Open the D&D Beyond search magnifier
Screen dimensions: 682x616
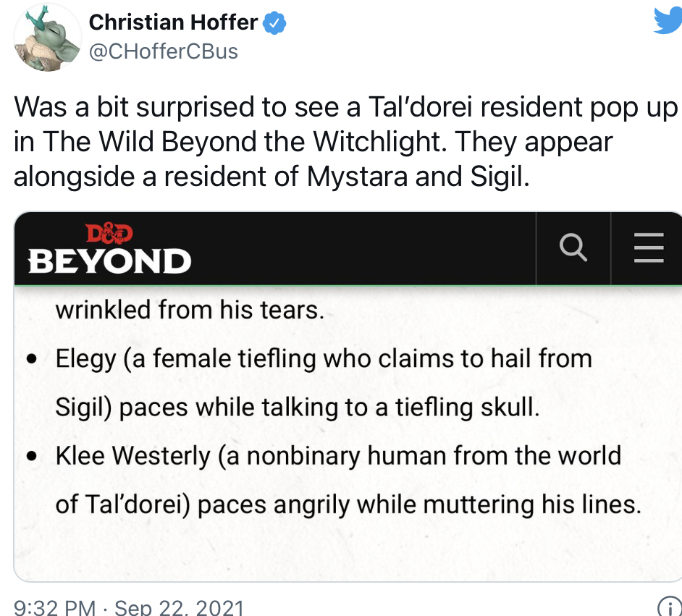tap(573, 248)
